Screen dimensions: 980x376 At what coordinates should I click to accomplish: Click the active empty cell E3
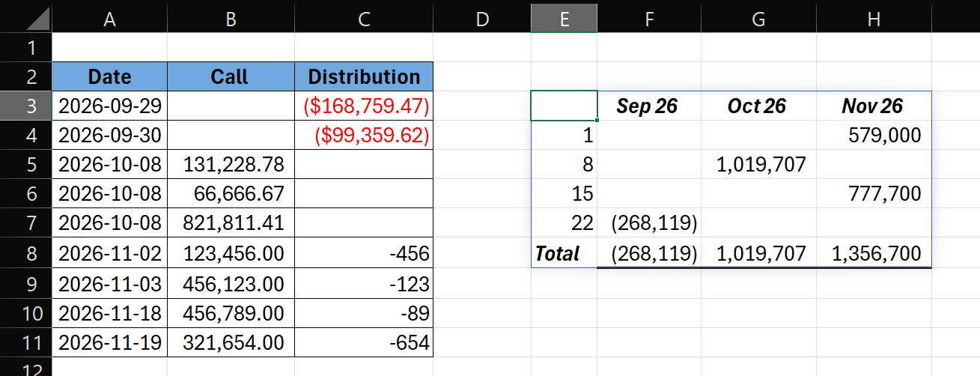pyautogui.click(x=564, y=106)
